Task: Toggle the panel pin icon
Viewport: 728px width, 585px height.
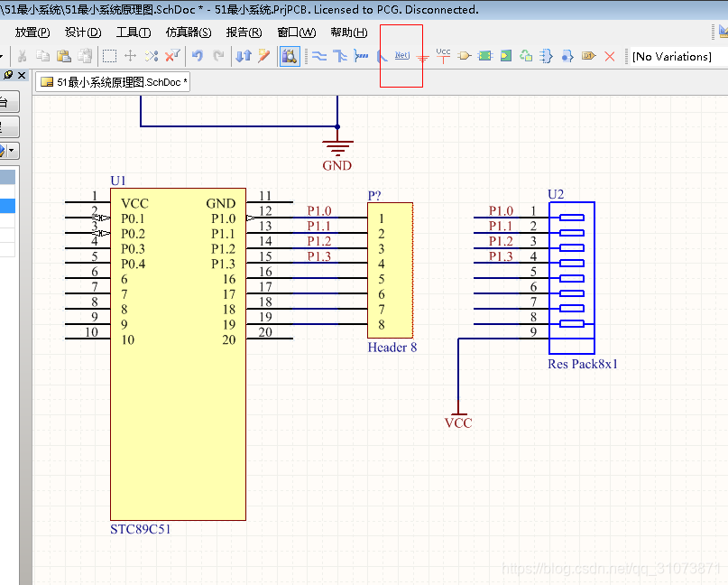Action: [x=8, y=75]
